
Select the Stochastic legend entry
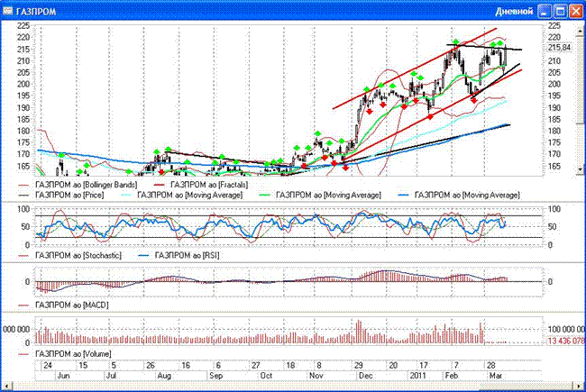point(70,256)
